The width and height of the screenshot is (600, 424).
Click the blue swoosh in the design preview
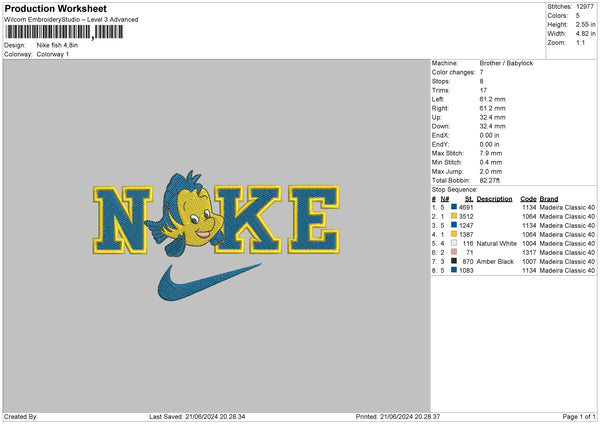209,282
